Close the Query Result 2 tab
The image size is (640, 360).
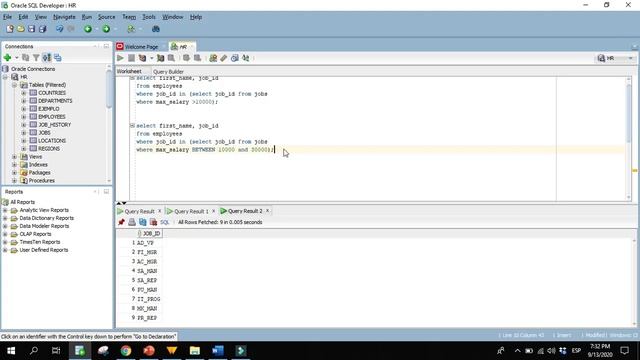pyautogui.click(x=267, y=211)
